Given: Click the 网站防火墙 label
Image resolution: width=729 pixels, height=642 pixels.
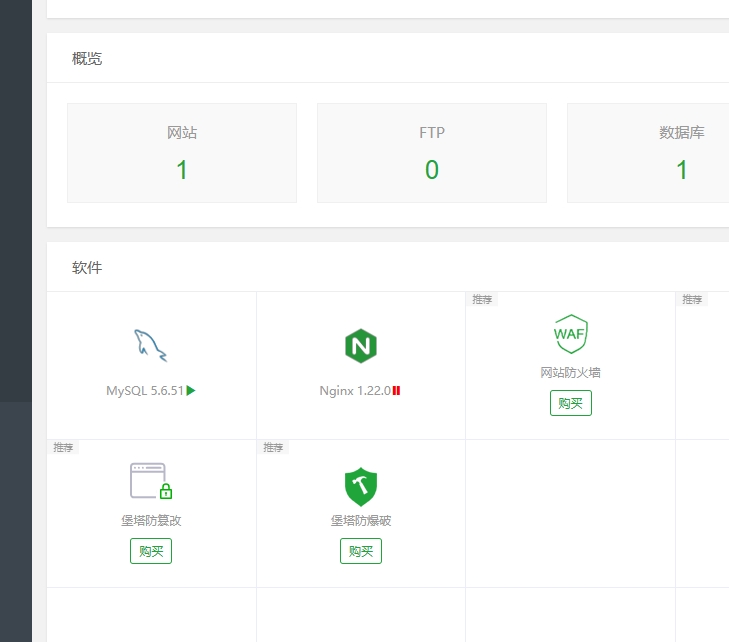Looking at the screenshot, I should click(570, 372).
